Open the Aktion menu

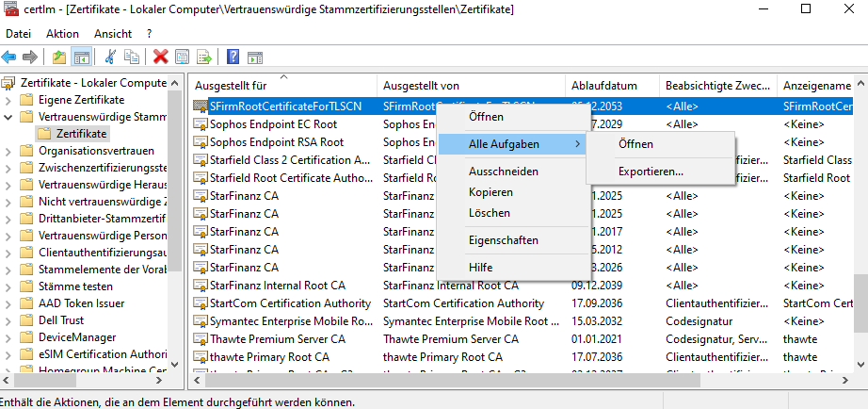(x=62, y=34)
